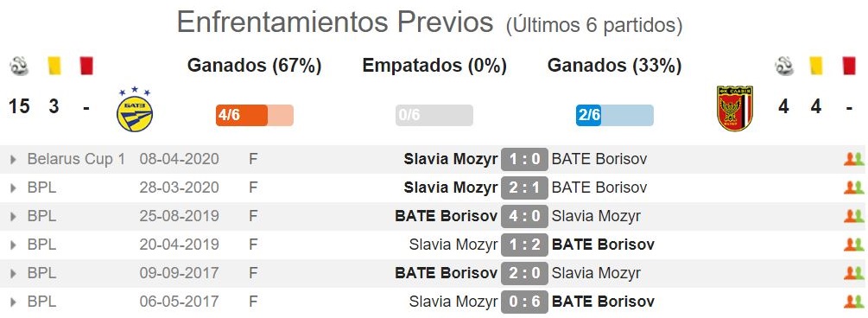Click the left soccer ball goals icon
Image resolution: width=868 pixels, height=318 pixels.
coord(19,66)
